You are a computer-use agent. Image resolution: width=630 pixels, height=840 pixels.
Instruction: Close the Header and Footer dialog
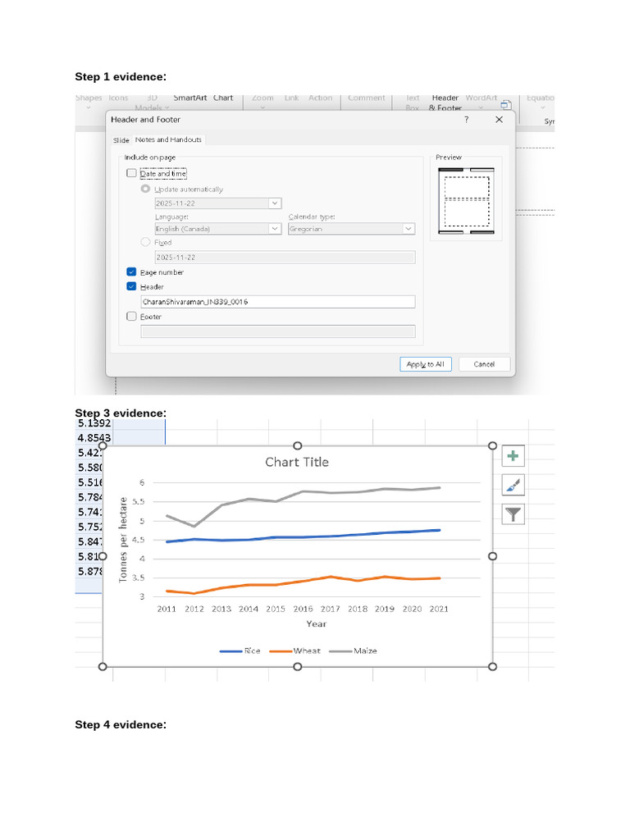[500, 120]
